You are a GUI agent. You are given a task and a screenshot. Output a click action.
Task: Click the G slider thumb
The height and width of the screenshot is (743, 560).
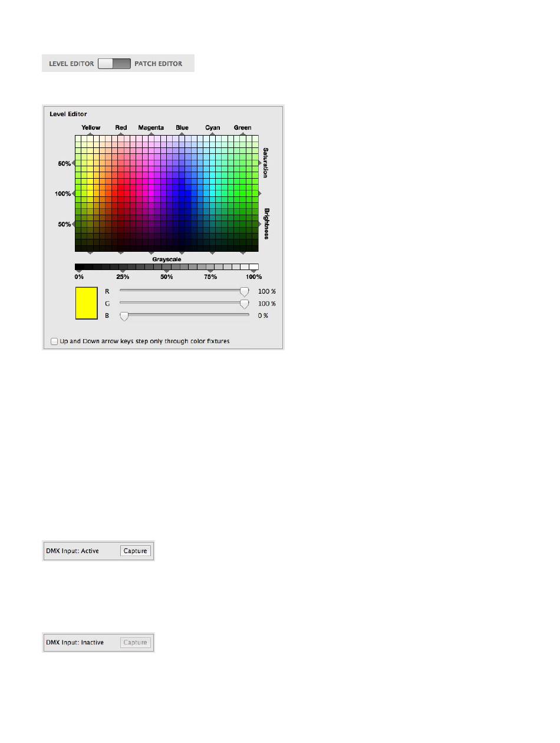coord(244,304)
